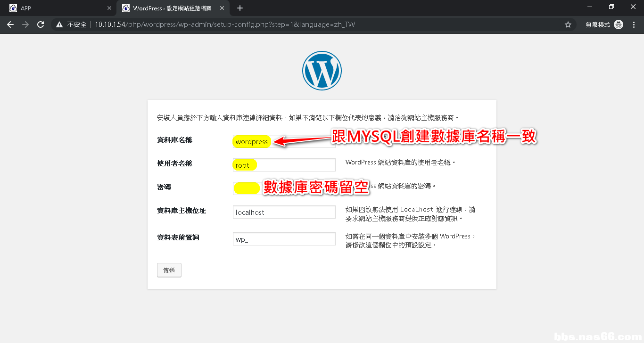Viewport: 644px width, 343px height.
Task: Click the not-secure warning triangle icon
Action: 59,24
